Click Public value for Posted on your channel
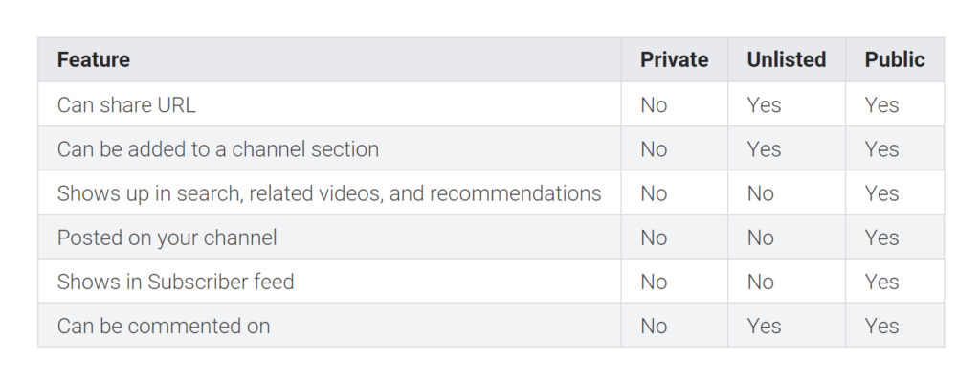This screenshot has height=385, width=980. pyautogui.click(x=881, y=238)
